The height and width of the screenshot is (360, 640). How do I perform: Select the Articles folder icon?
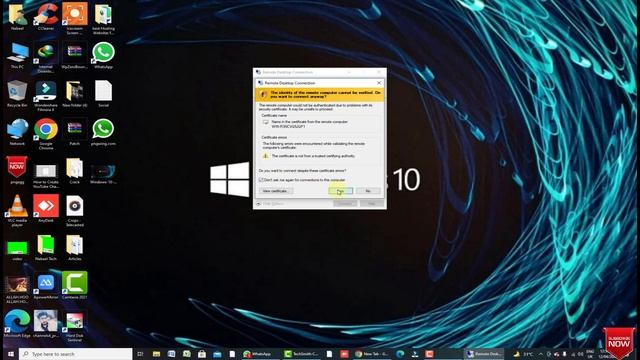point(75,247)
